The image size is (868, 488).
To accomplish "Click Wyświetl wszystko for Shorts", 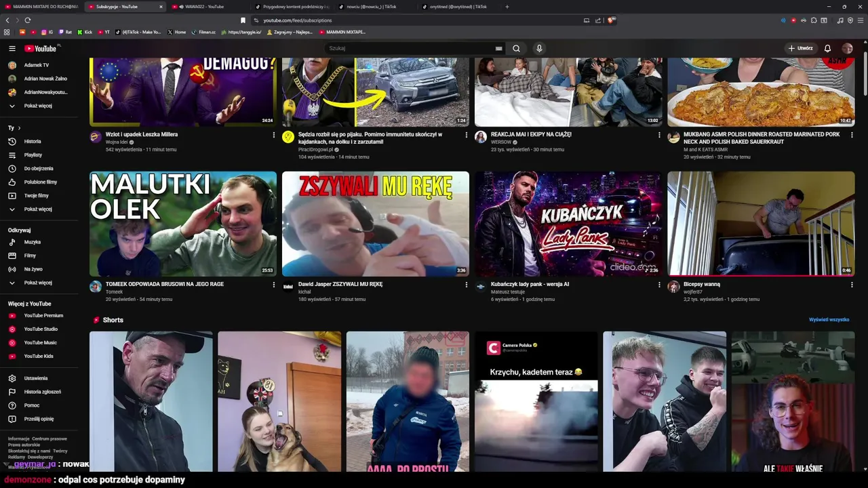I will 829,319.
